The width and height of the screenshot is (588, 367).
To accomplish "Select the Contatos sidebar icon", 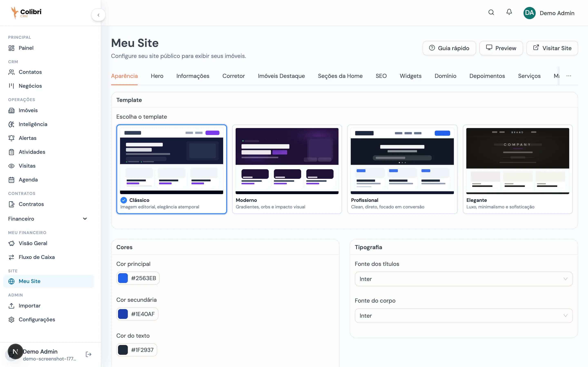I will [x=12, y=72].
